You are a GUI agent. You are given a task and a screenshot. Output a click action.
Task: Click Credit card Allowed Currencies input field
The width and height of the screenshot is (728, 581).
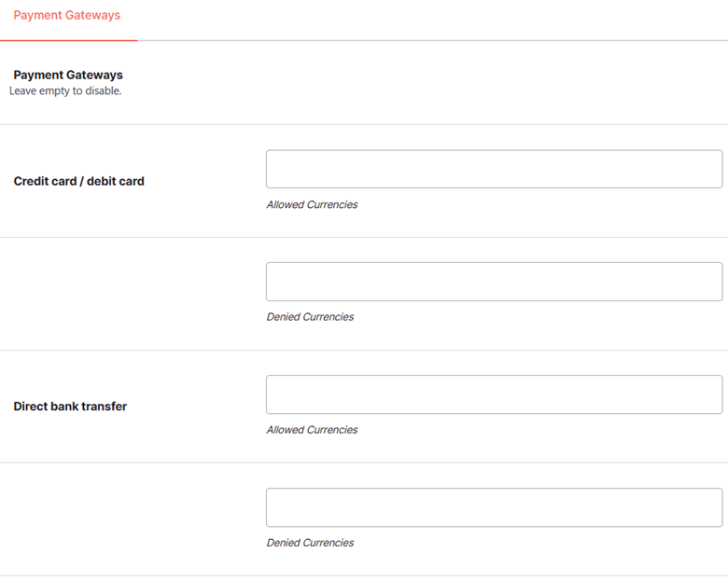(494, 169)
